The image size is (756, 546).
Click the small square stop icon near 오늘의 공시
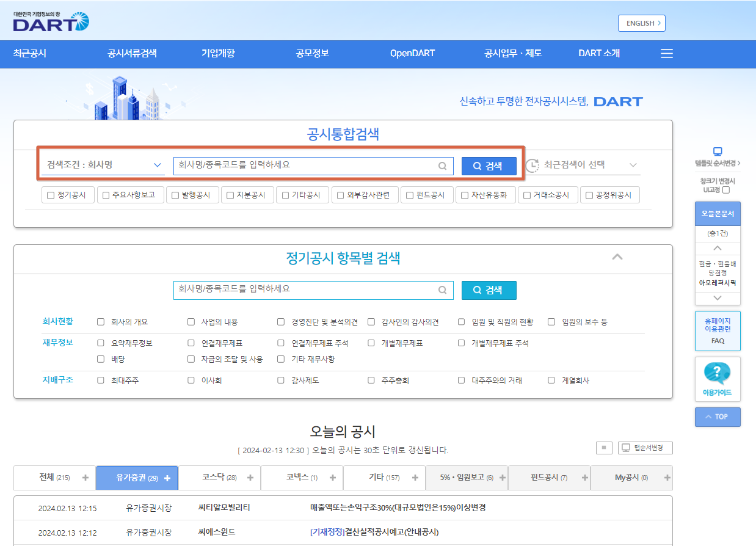[604, 448]
